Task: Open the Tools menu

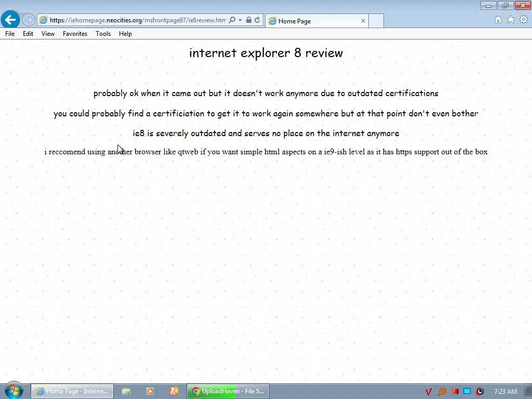Action: [x=103, y=34]
